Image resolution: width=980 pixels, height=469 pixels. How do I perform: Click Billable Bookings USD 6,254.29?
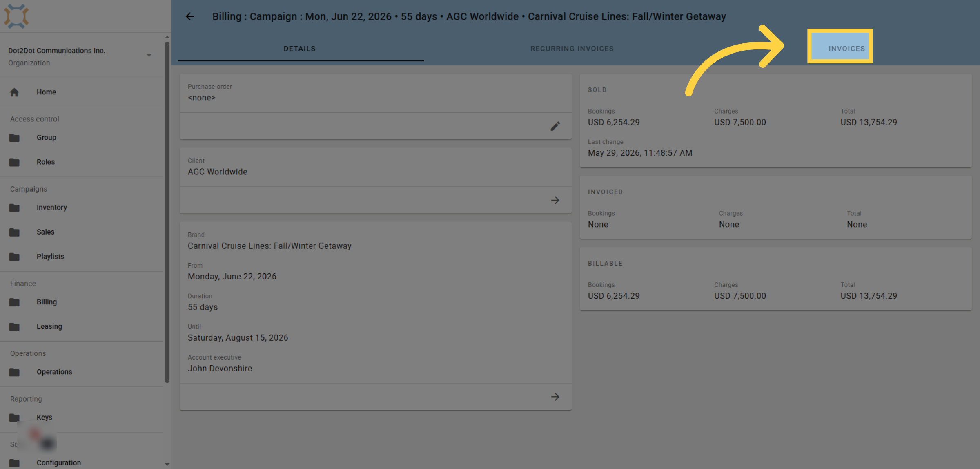point(614,296)
